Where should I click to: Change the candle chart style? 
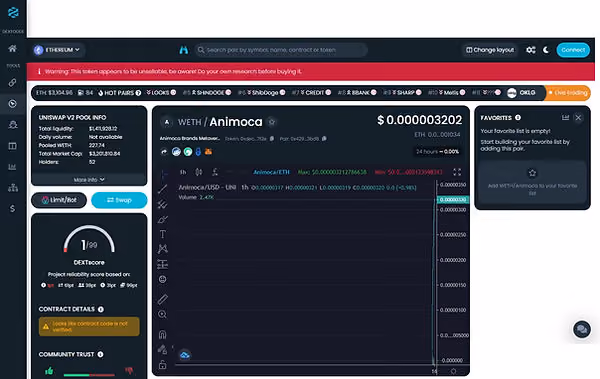199,172
